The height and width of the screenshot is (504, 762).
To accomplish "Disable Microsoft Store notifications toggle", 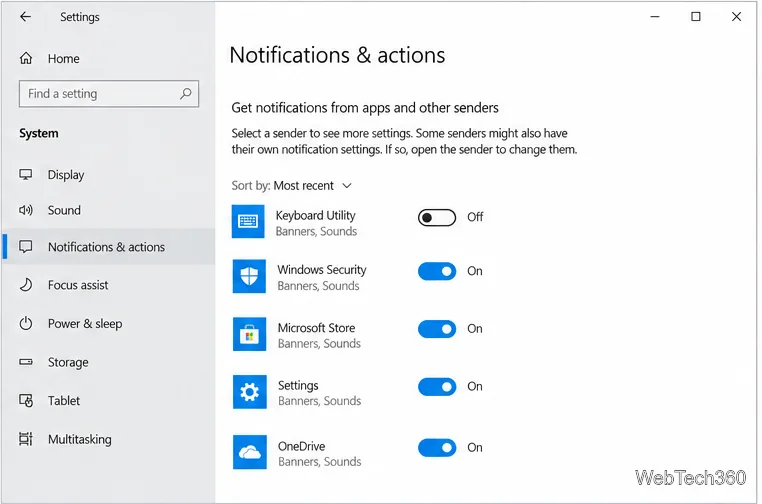I will coord(437,329).
